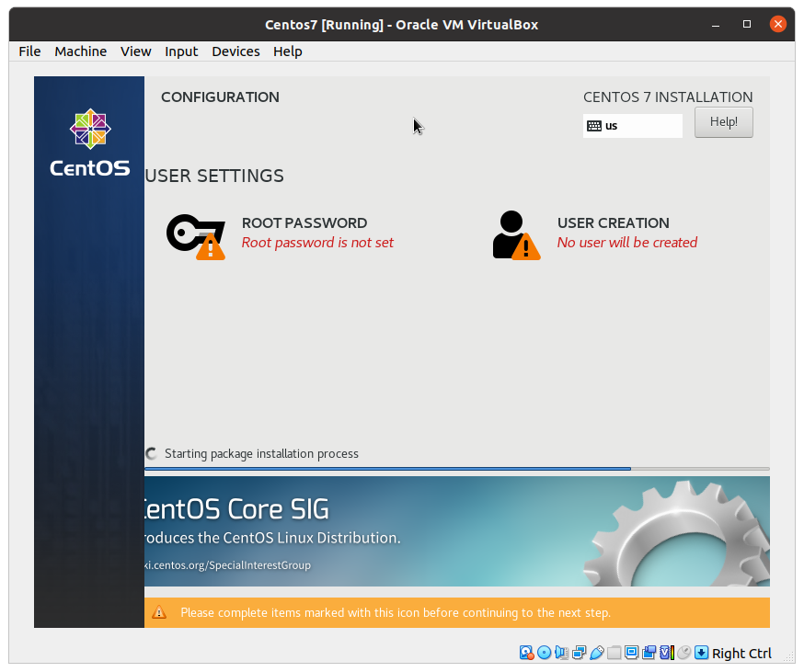Click the CPU virtualization status icon
This screenshot has height=672, width=804.
click(667, 653)
